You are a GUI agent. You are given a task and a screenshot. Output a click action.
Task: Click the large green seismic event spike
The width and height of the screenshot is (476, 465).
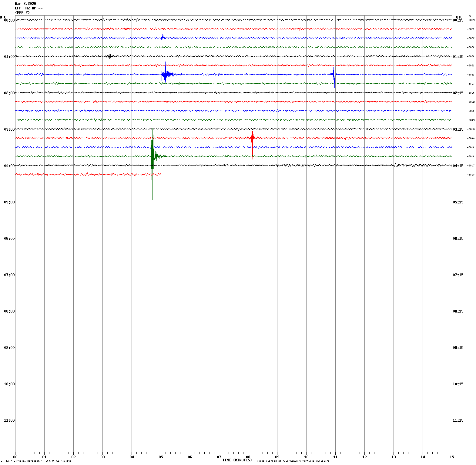click(152, 156)
